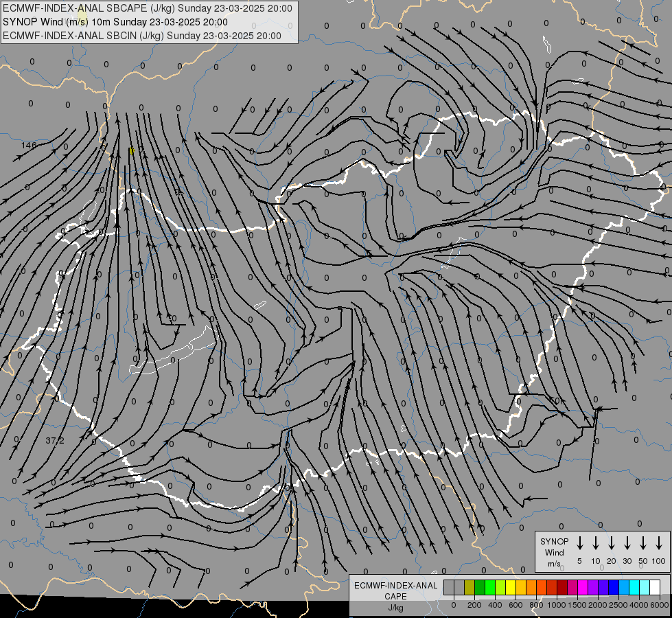The height and width of the screenshot is (618, 672).
Task: Click the 10 m/s wind arrow in legend
Action: pyautogui.click(x=596, y=543)
